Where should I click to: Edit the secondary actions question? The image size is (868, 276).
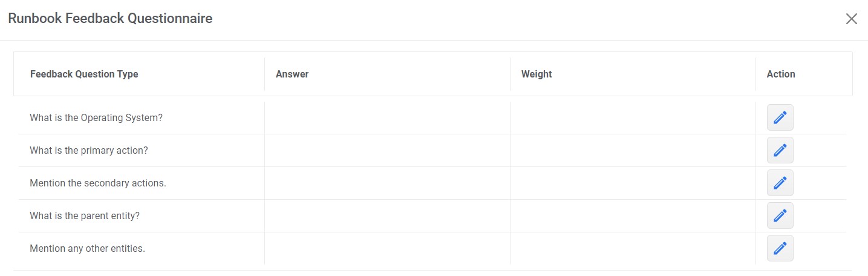tap(780, 183)
